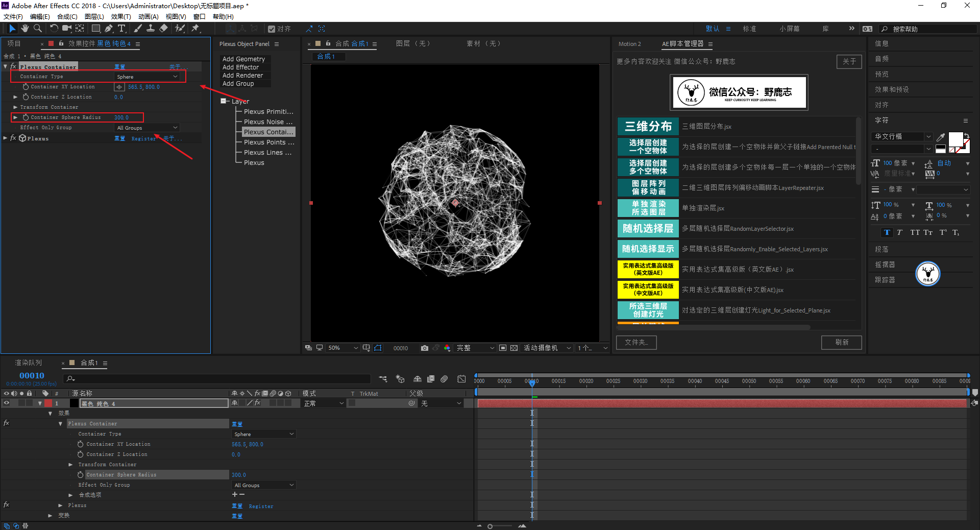Toggle the 对齐 snapping checkbox
The width and height of the screenshot is (980, 530).
pyautogui.click(x=272, y=29)
